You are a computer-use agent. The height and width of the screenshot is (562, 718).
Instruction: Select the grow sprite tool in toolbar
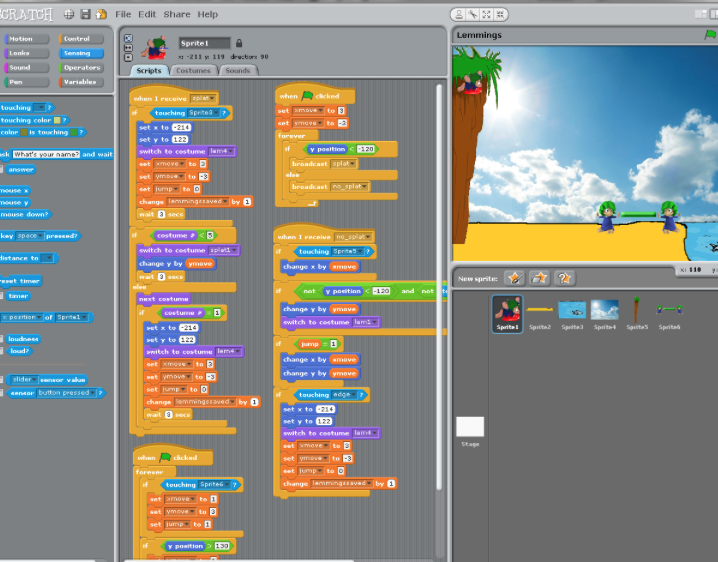point(486,14)
